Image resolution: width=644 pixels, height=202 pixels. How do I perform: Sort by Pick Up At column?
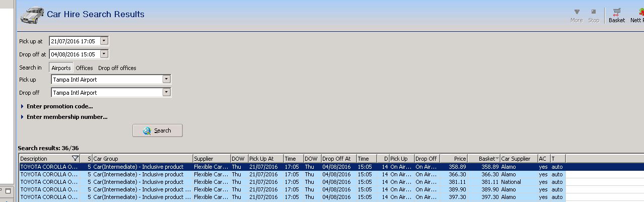265,159
